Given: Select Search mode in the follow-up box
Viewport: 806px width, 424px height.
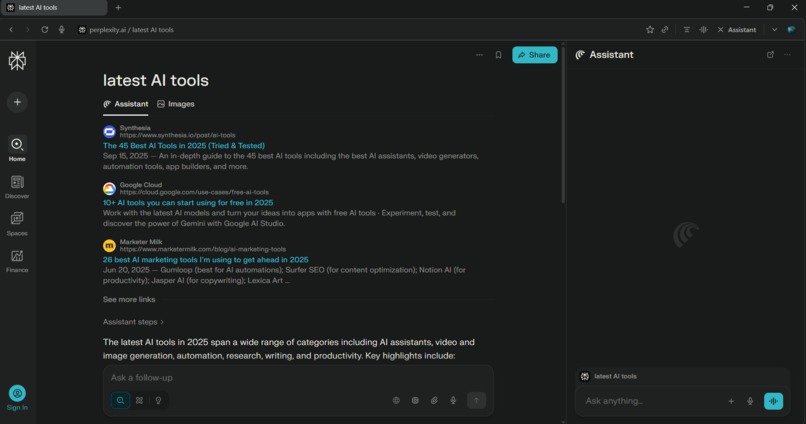Looking at the screenshot, I should pyautogui.click(x=120, y=400).
